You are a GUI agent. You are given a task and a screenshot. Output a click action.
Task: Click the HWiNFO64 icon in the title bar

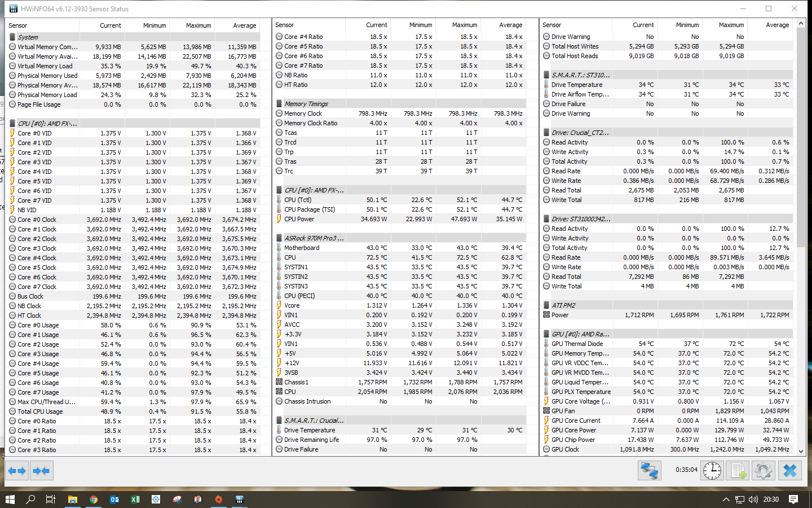13,9
